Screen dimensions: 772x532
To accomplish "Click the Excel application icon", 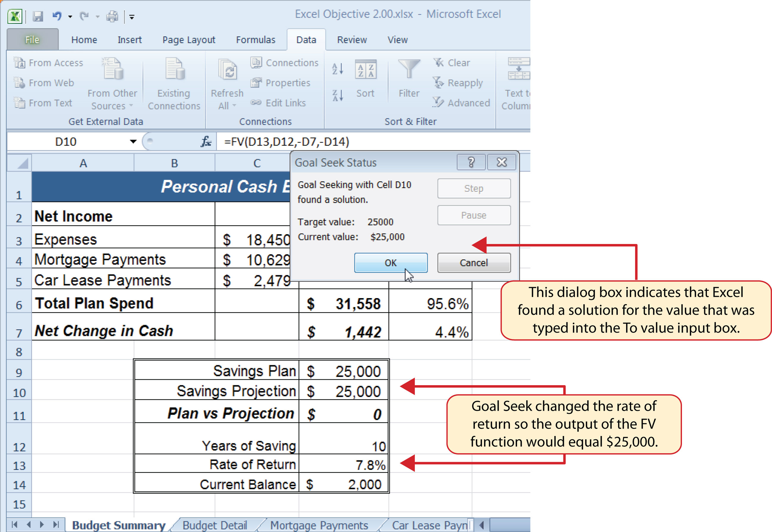I will point(15,16).
